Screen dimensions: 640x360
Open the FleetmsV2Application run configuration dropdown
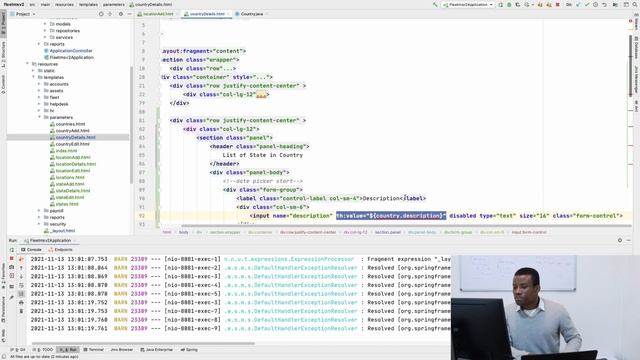pyautogui.click(x=468, y=4)
